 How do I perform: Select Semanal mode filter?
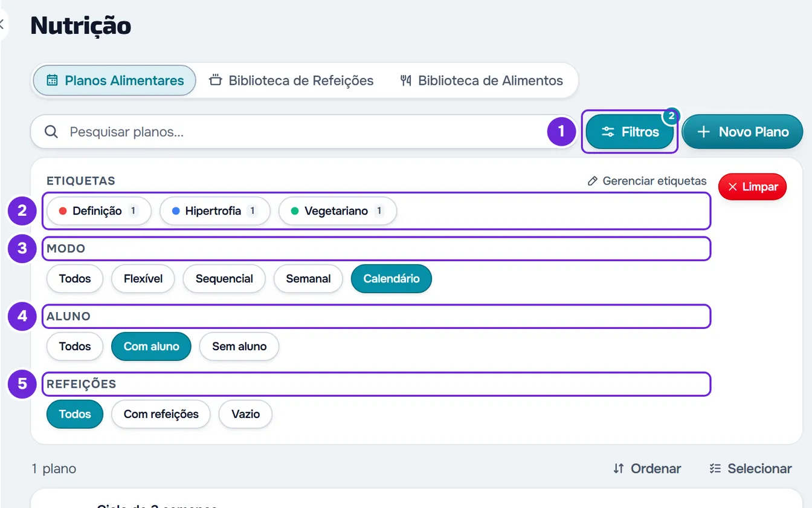pyautogui.click(x=308, y=279)
